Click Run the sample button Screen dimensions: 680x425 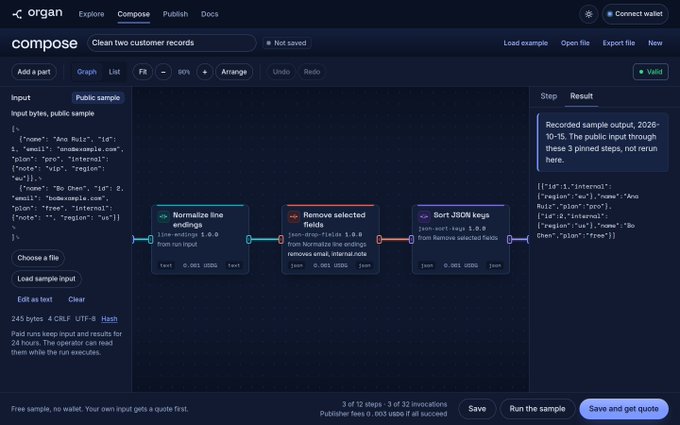coord(537,409)
